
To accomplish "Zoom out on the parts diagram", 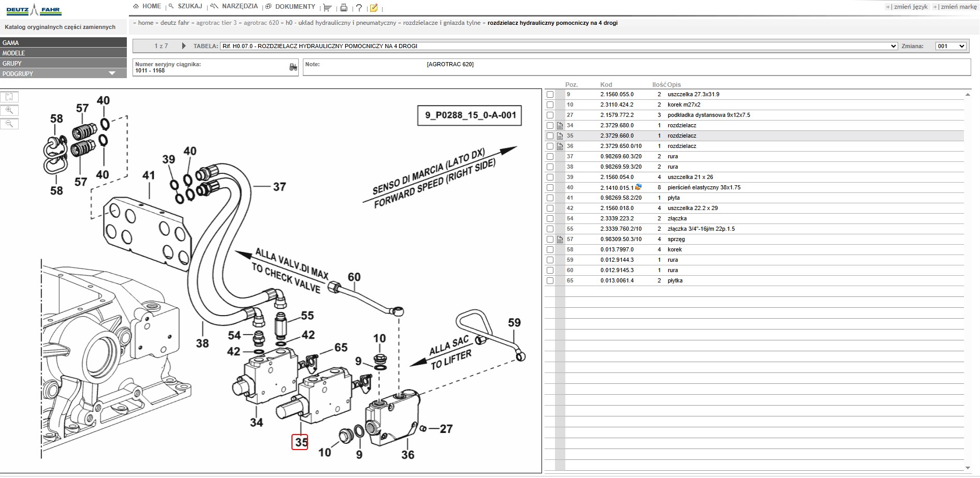I will (9, 124).
